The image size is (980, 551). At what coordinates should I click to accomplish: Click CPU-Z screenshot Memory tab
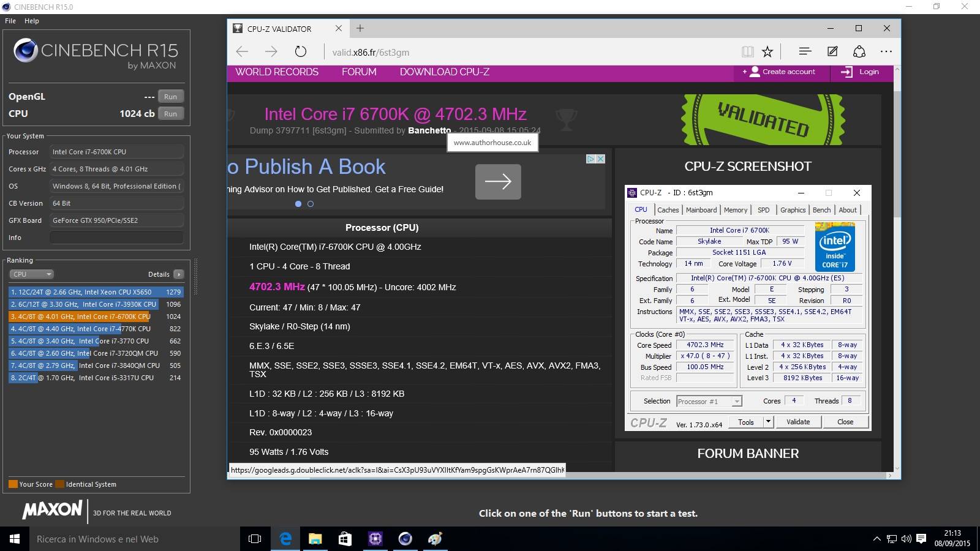point(736,210)
